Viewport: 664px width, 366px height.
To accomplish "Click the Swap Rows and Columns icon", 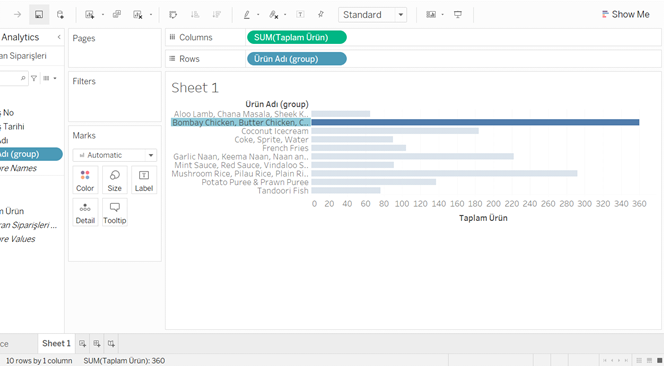I will (x=173, y=14).
